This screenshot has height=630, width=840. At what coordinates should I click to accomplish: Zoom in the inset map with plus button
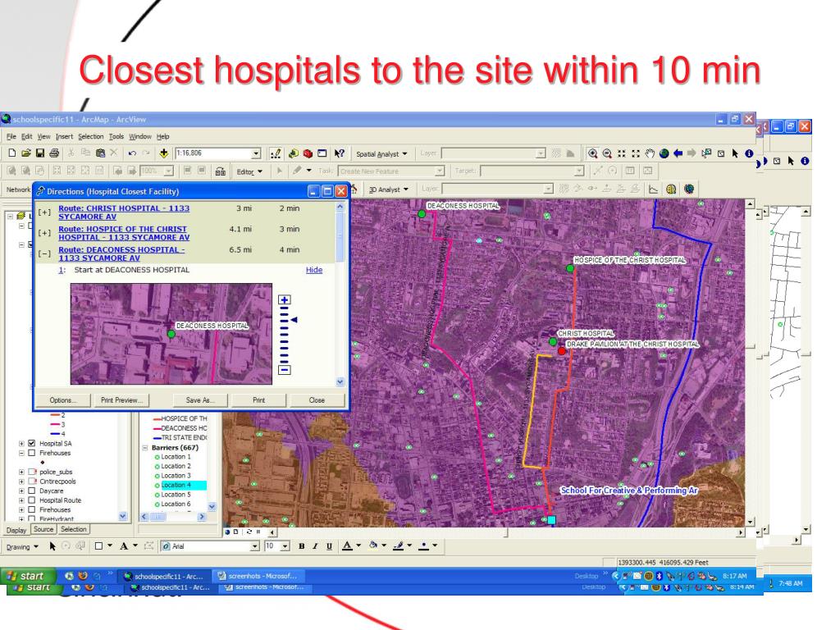coord(285,300)
